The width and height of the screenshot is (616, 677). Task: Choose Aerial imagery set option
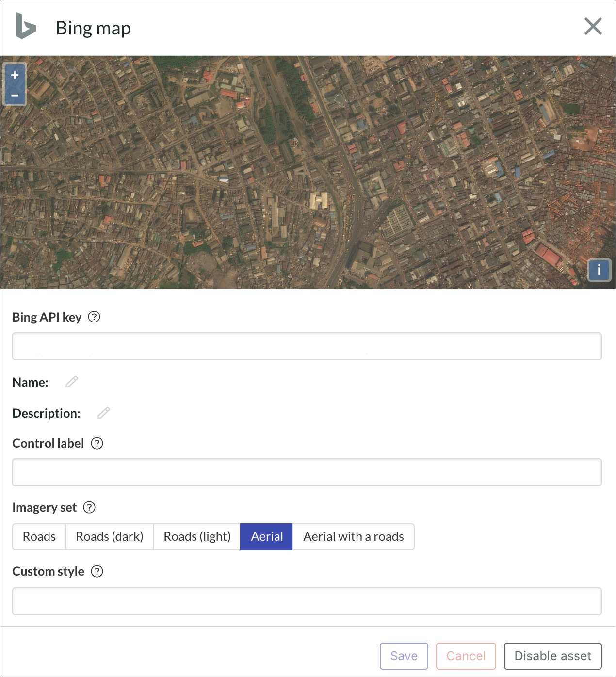(267, 537)
